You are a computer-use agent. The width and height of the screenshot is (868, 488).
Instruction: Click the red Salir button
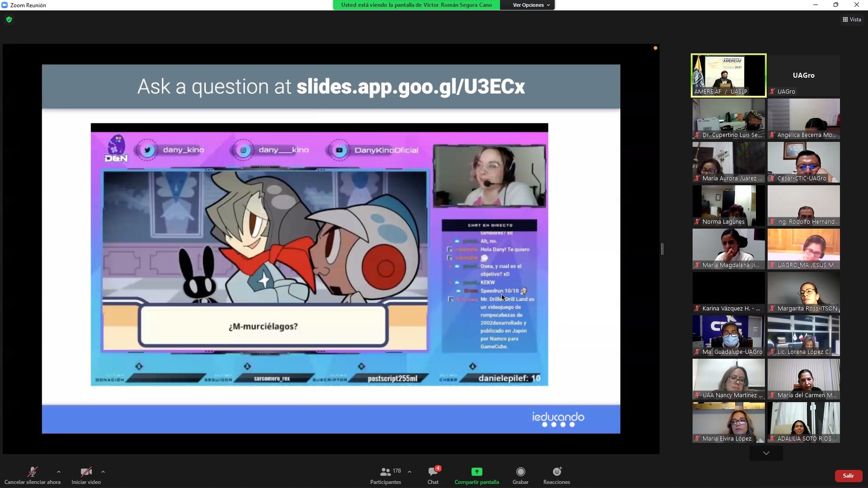pyautogui.click(x=848, y=476)
